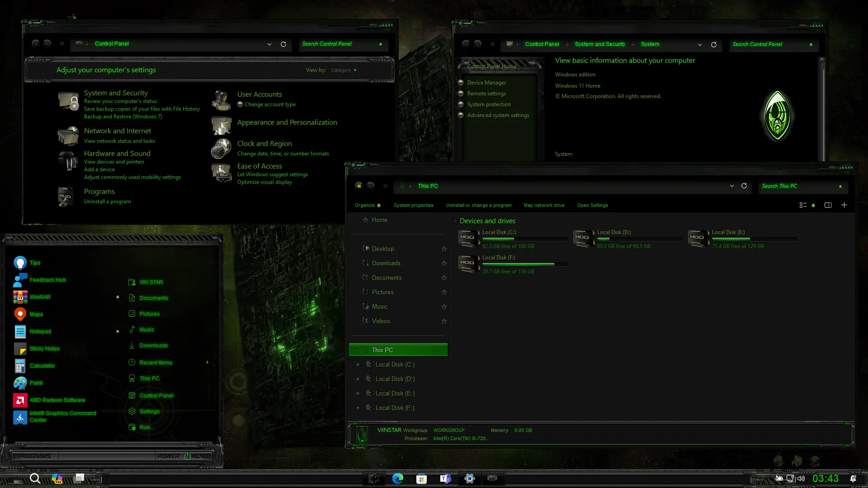Image resolution: width=868 pixels, height=488 pixels.
Task: Star the Downloads folder as favorite
Action: pos(444,263)
